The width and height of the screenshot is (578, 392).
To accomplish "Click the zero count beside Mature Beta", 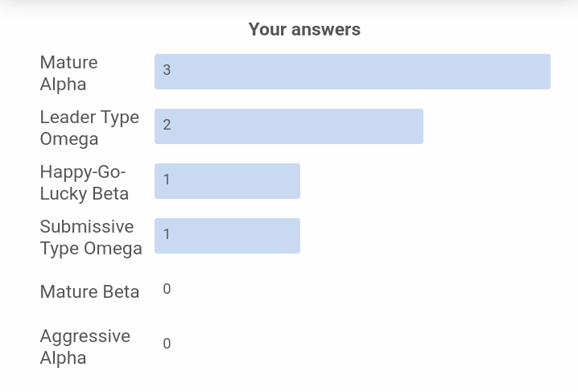I will pyautogui.click(x=167, y=289).
